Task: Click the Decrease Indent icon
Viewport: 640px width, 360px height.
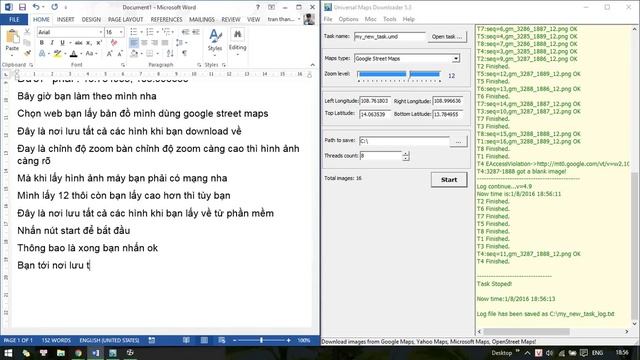Action: click(185, 32)
